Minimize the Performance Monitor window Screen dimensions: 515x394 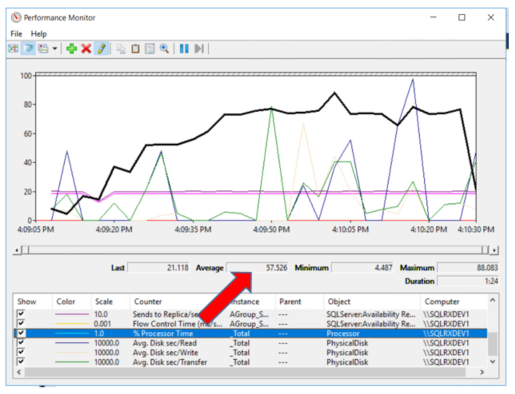click(x=433, y=17)
